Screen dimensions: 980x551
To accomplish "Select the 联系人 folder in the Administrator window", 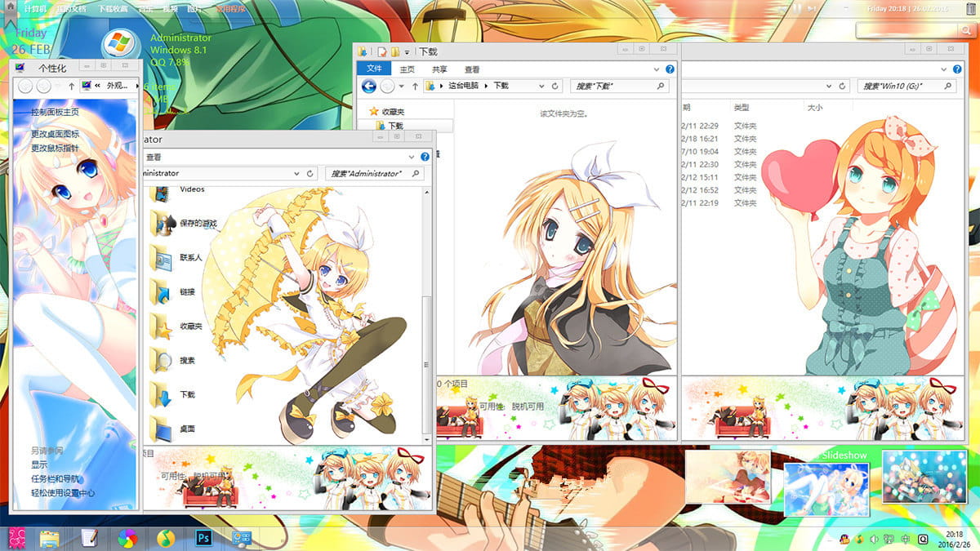I will click(x=176, y=257).
